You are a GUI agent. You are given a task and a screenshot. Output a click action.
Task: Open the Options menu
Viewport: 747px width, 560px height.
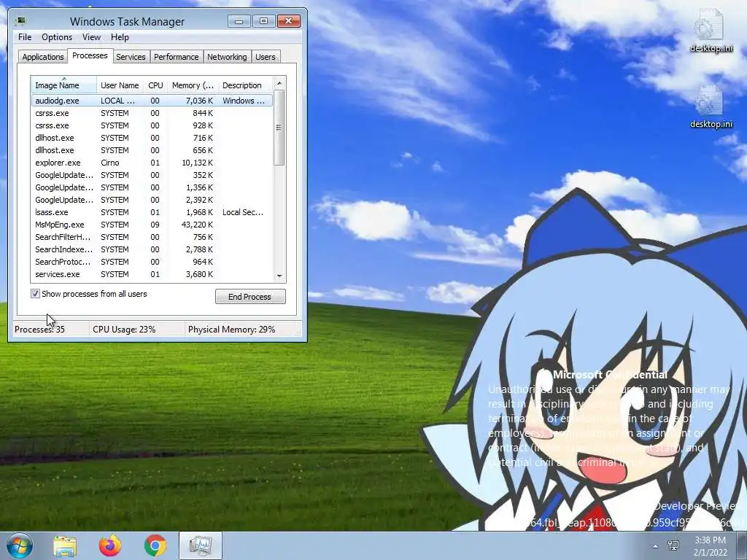(x=57, y=37)
